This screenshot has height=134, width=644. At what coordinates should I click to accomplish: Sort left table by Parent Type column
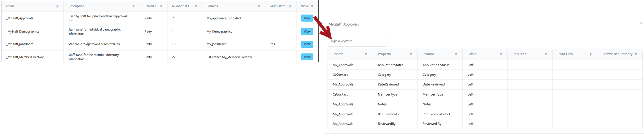pyautogui.click(x=161, y=6)
